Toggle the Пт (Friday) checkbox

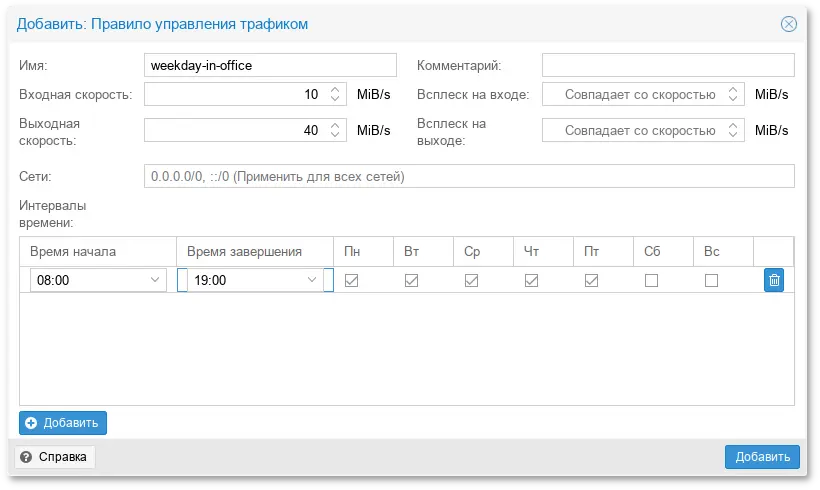click(x=591, y=280)
